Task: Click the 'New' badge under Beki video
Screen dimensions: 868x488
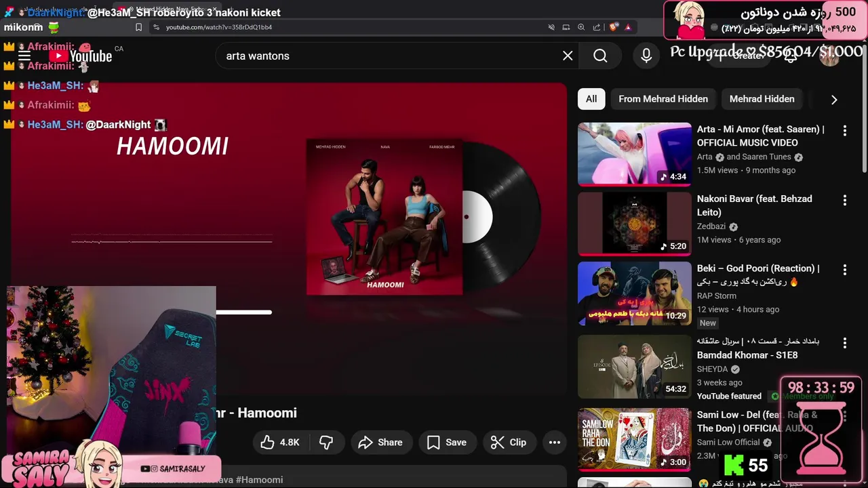Action: 708,323
